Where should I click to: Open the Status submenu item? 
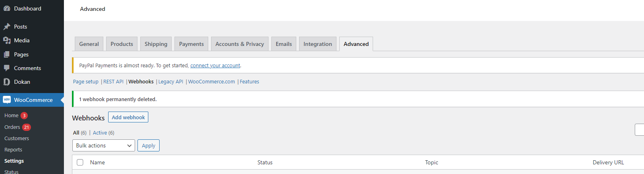(x=11, y=172)
